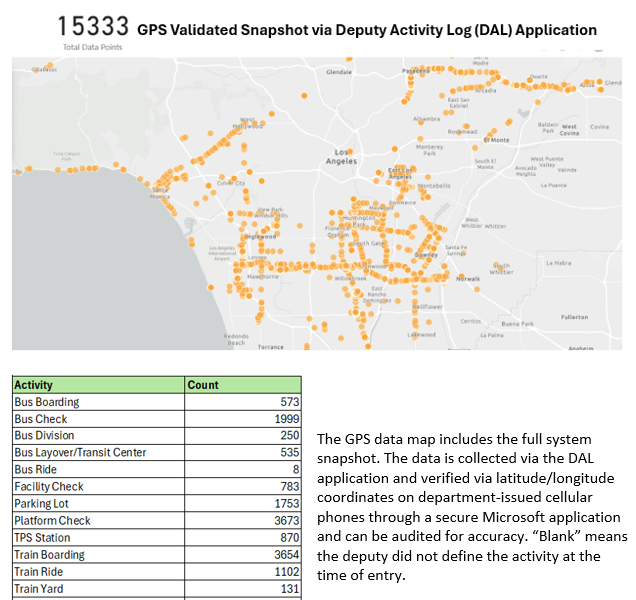The image size is (636, 600).
Task: Click the Torrance label on the map
Action: pyautogui.click(x=271, y=346)
